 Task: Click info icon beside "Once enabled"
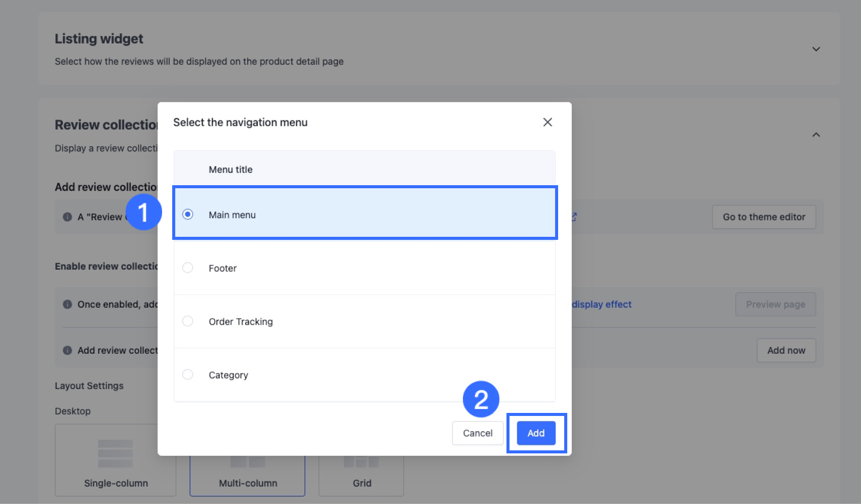click(67, 305)
